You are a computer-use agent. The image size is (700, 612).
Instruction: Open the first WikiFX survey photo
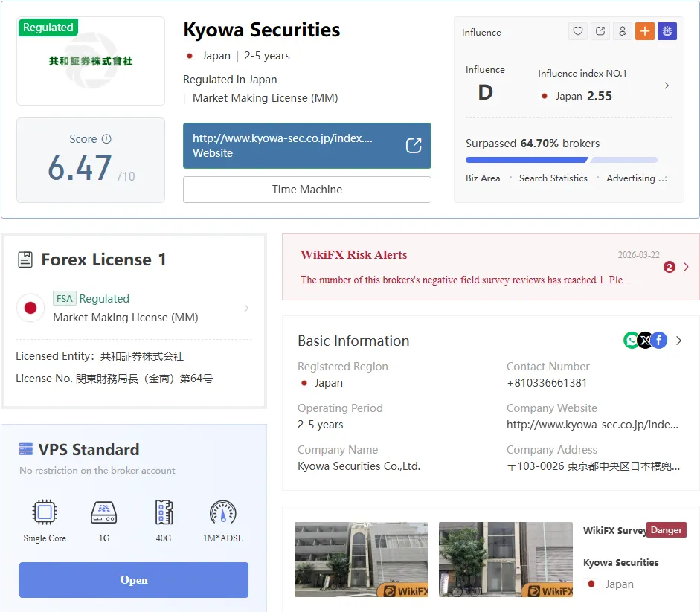pyautogui.click(x=362, y=559)
